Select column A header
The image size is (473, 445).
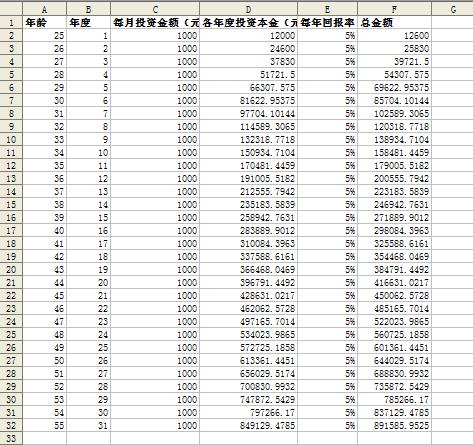click(45, 9)
